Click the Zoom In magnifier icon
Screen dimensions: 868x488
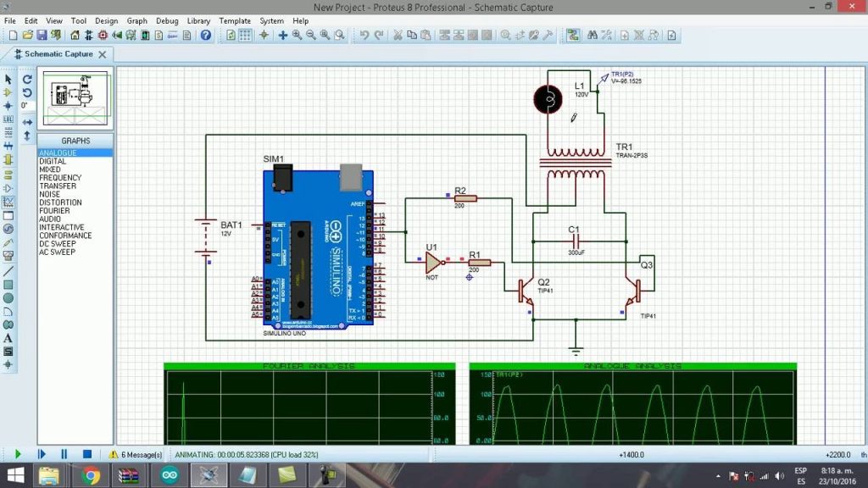tap(298, 36)
